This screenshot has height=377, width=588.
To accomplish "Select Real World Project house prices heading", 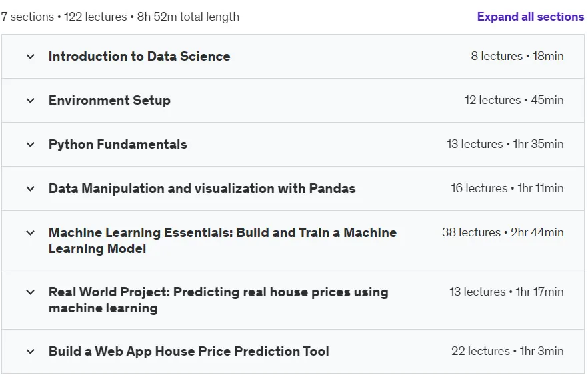I will [219, 300].
